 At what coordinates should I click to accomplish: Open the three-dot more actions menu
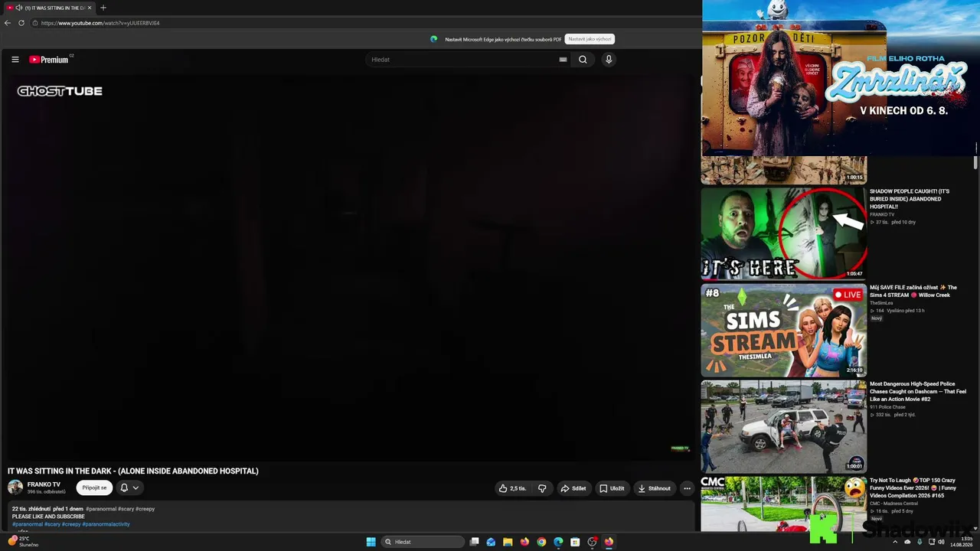pos(687,488)
